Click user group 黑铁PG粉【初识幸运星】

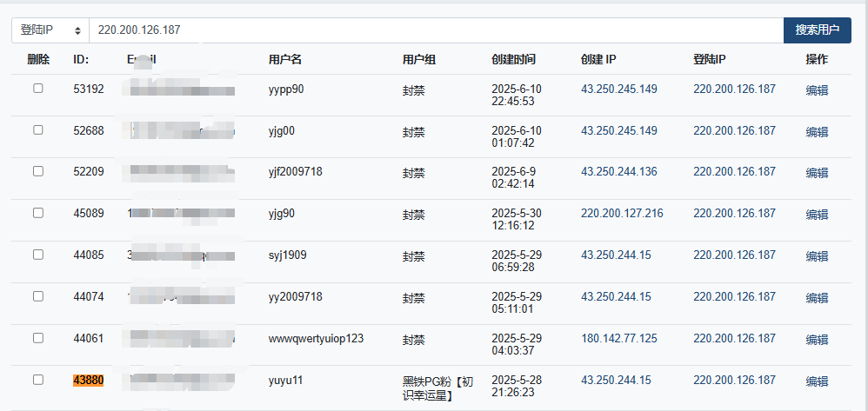click(x=437, y=388)
